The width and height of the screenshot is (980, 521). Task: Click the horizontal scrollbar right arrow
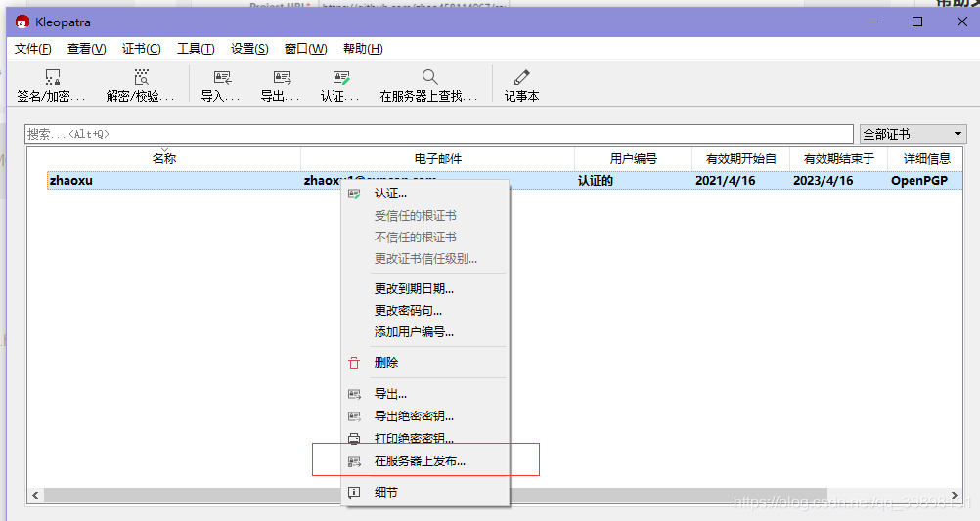pos(955,496)
